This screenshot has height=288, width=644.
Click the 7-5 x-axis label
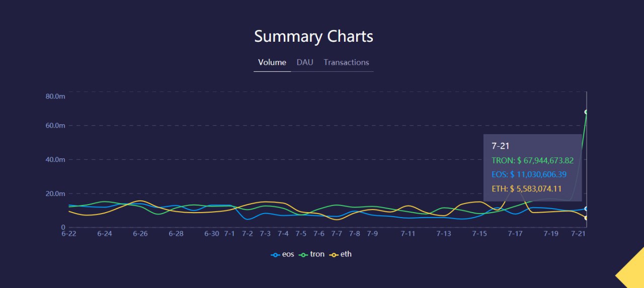click(301, 234)
